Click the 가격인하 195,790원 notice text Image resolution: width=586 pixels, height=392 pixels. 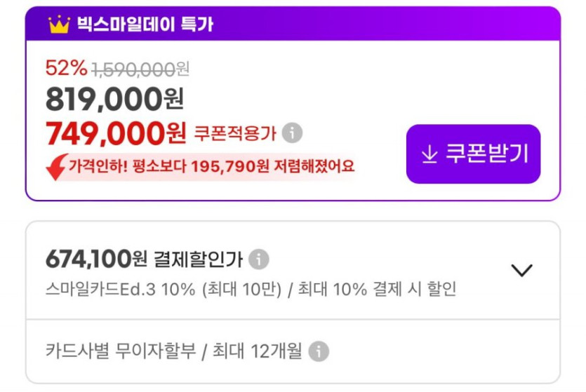[211, 167]
